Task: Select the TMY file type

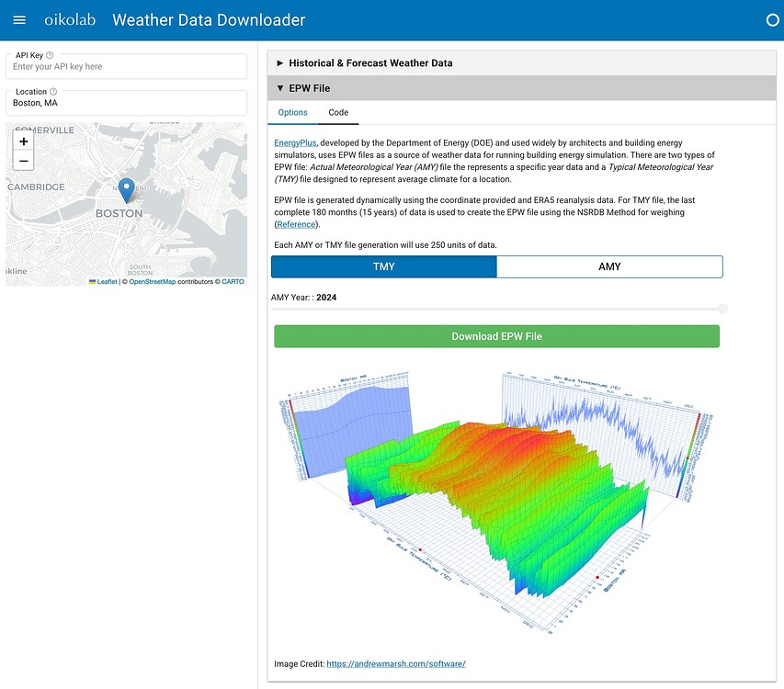Action: tap(384, 266)
